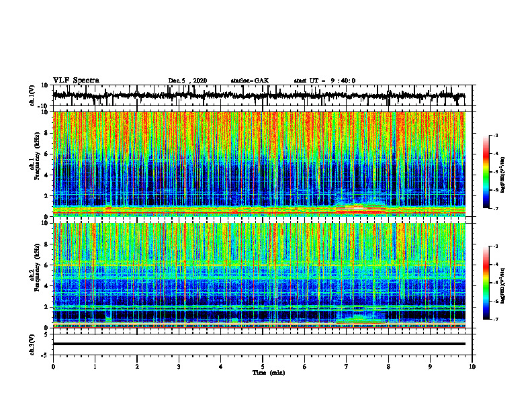532x411 pixels.
Task: Click the "-5" tick on ch.2 colorbar
Action: coord(495,283)
